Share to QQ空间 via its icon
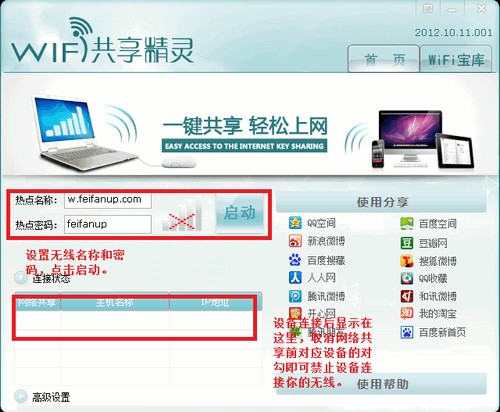The image size is (500, 412). click(295, 223)
